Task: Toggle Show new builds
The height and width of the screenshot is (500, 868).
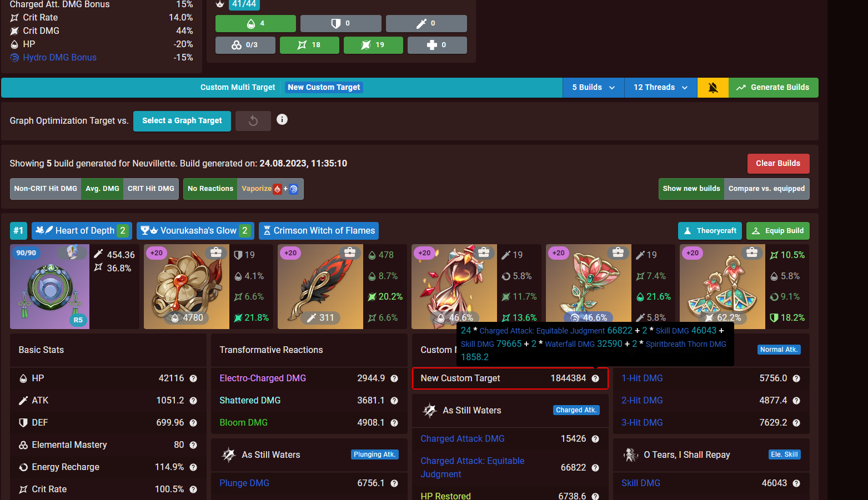Action: [691, 189]
